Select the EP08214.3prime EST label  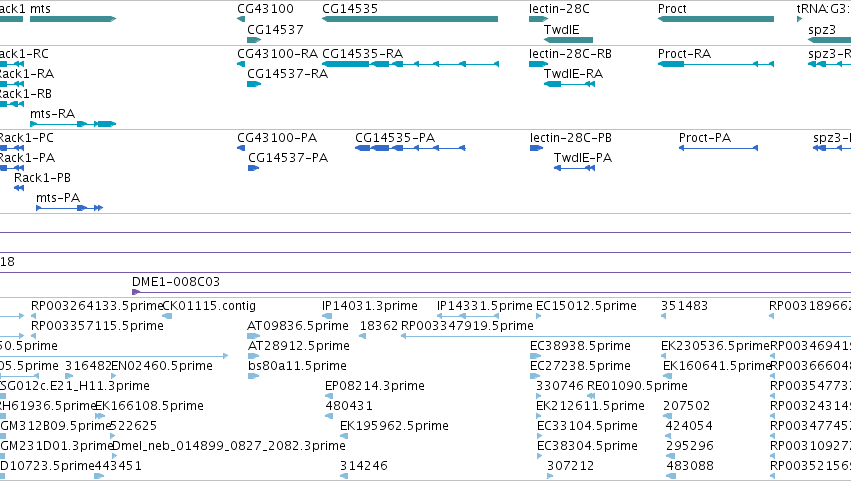click(x=374, y=386)
